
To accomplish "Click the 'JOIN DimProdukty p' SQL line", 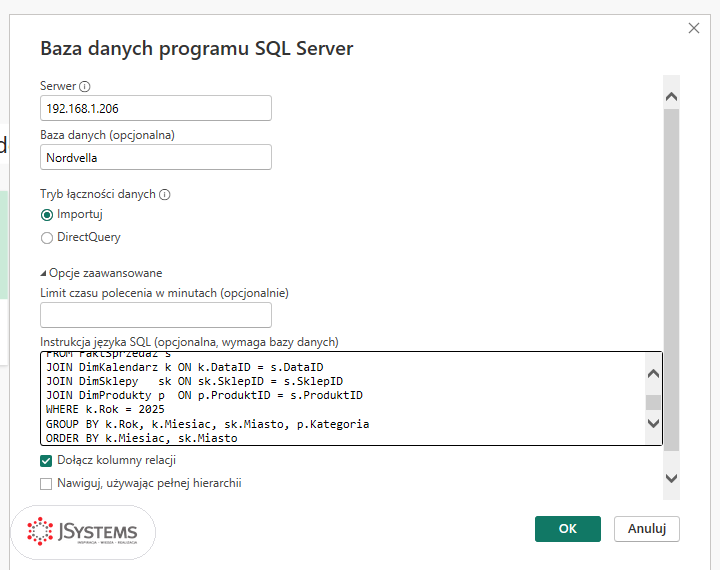I will pos(204,395).
